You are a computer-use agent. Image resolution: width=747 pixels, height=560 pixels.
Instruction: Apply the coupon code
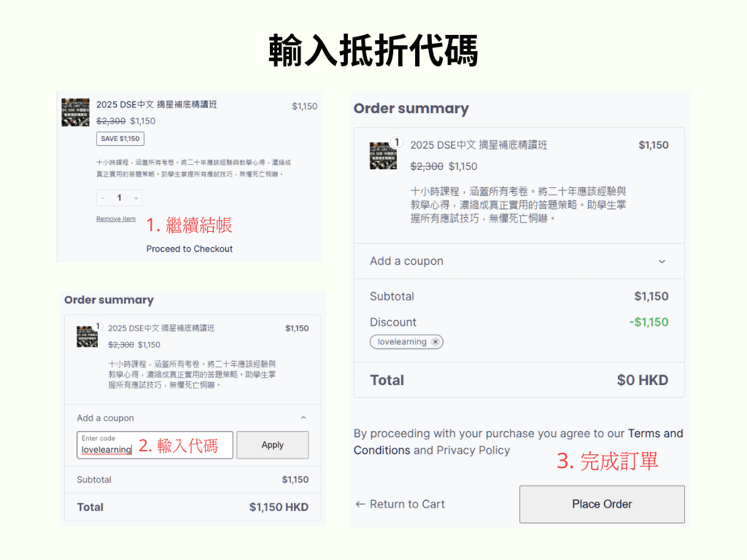point(273,445)
